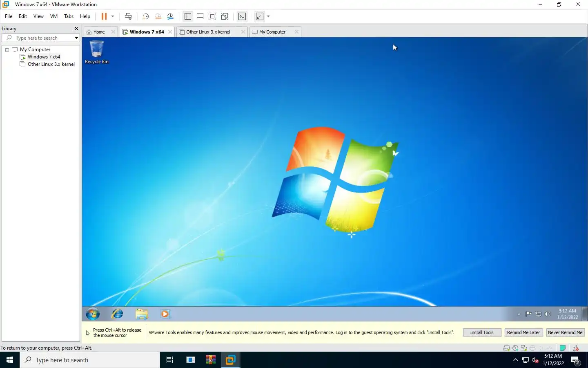Click the Recycle Bin desktop icon

tap(97, 52)
